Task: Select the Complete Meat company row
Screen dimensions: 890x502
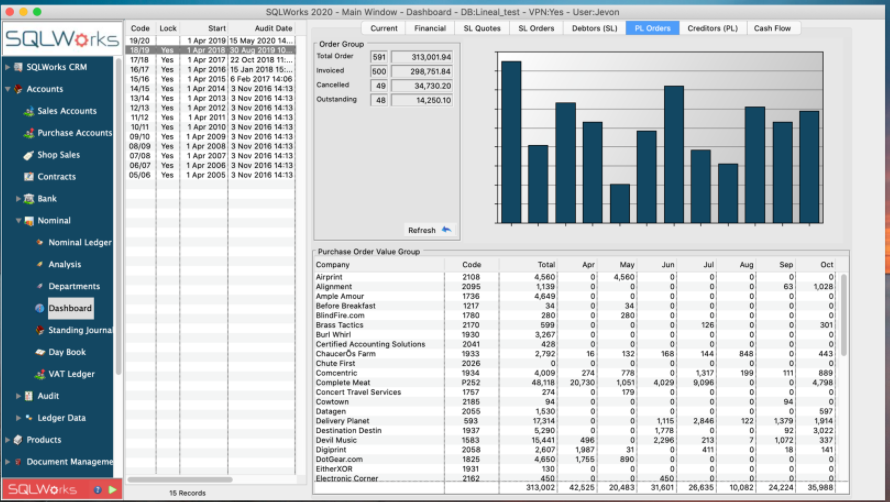Action: [x=576, y=383]
